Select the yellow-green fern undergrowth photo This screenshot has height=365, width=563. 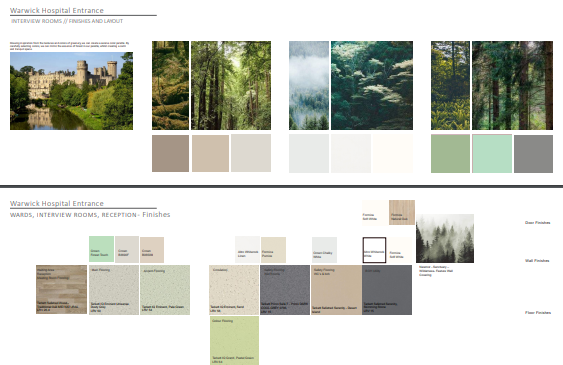click(x=450, y=85)
